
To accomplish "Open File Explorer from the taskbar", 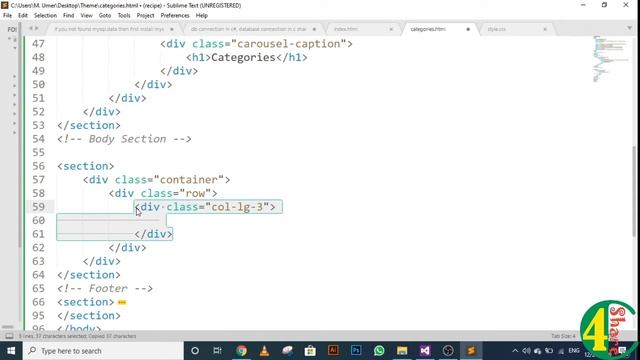I will tap(402, 351).
